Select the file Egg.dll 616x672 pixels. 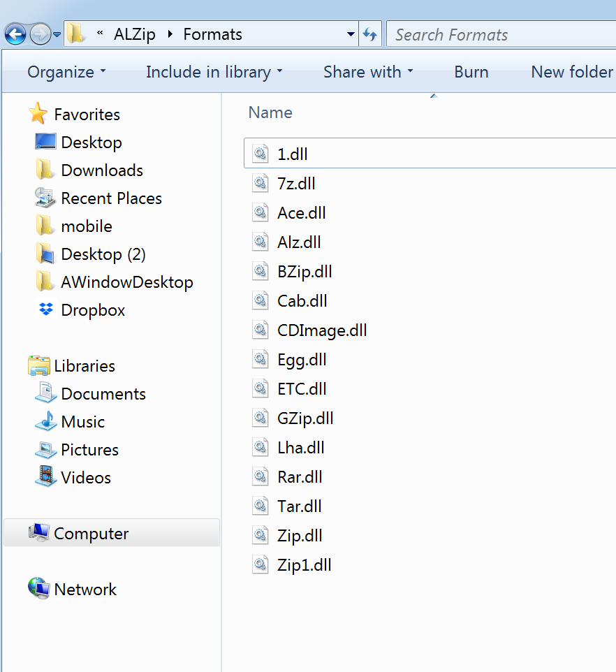point(302,360)
